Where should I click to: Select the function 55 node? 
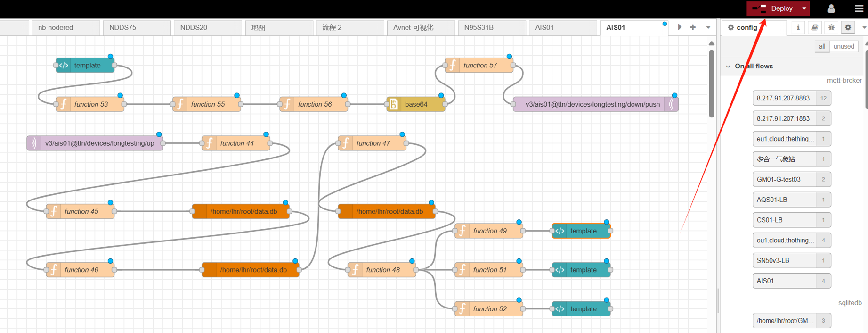[206, 104]
